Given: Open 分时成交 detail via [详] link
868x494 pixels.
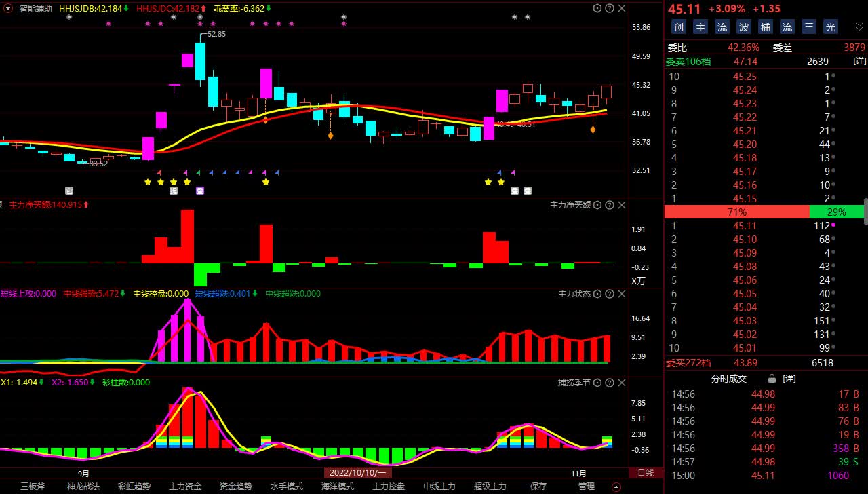Looking at the screenshot, I should [x=789, y=379].
